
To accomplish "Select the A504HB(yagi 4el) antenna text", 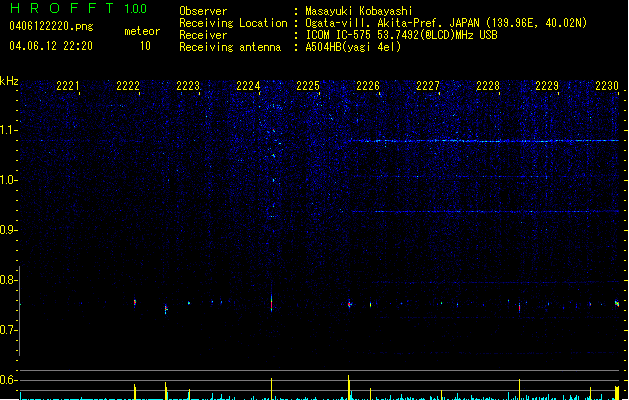I will (353, 47).
